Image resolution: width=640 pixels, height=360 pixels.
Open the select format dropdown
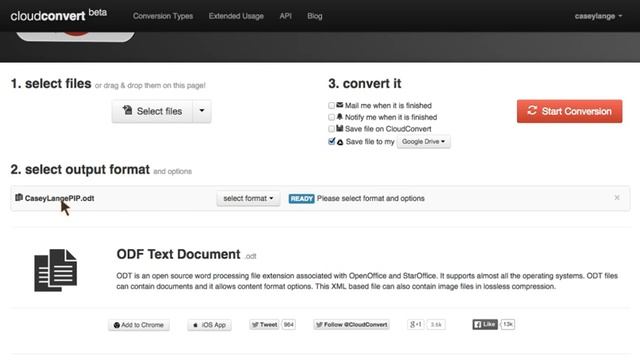tap(248, 198)
